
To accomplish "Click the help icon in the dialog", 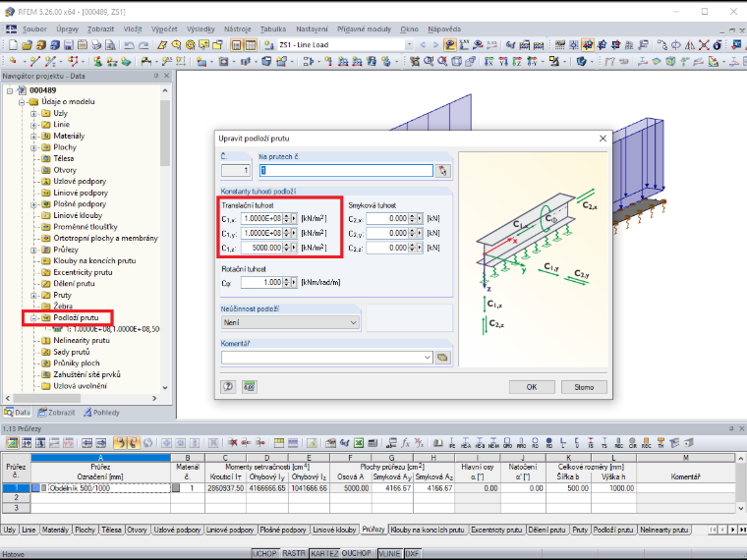I will click(x=228, y=386).
